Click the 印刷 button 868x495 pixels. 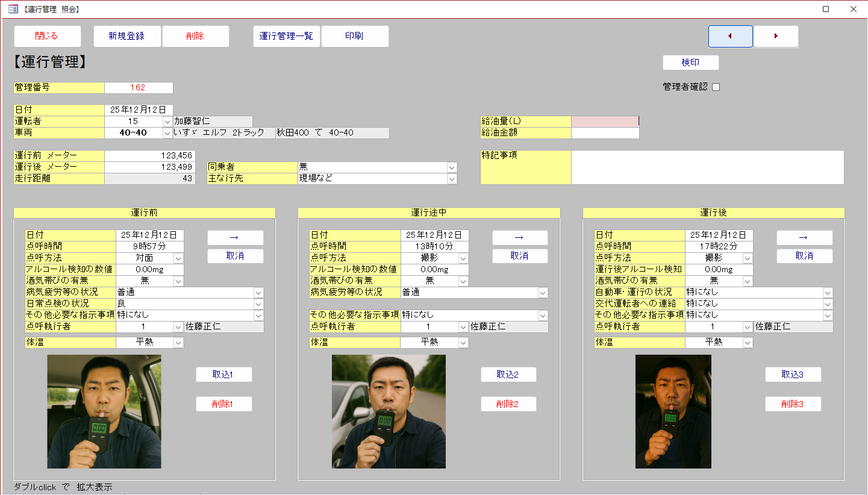point(354,36)
